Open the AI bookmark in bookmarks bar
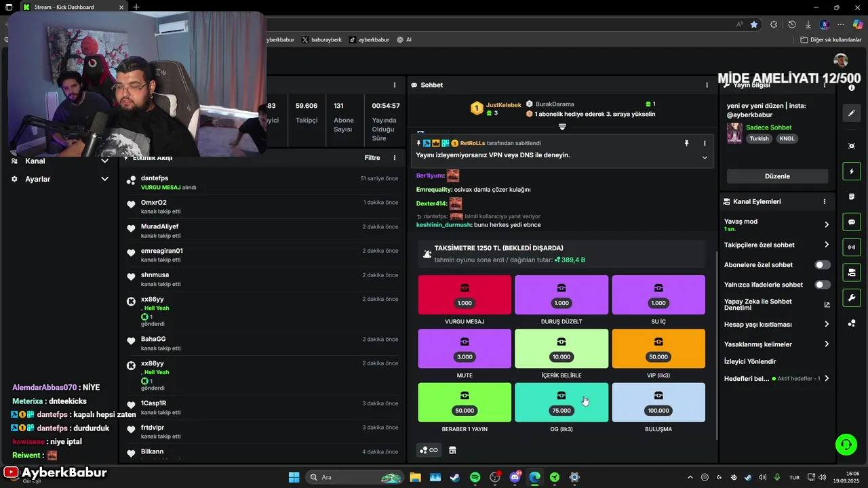 405,39
